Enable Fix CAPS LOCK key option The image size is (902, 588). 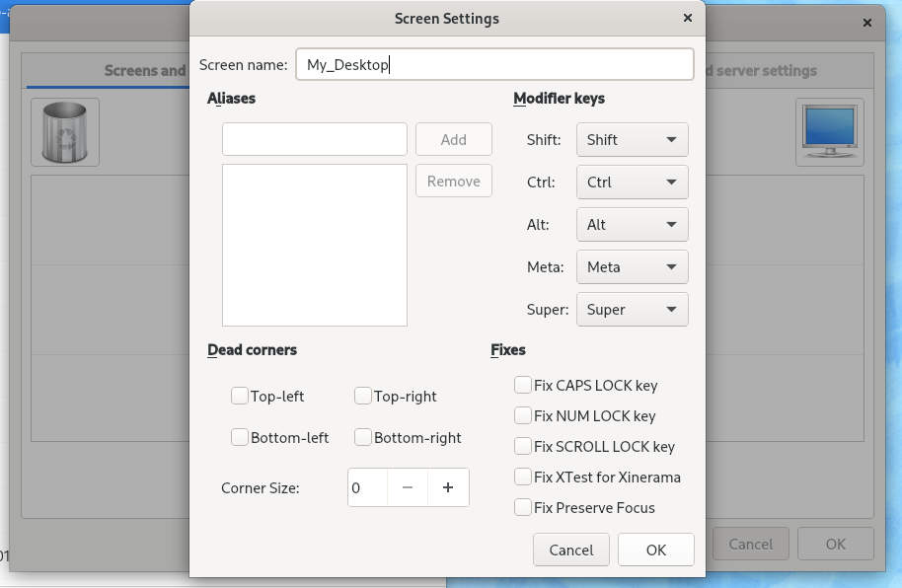[523, 385]
